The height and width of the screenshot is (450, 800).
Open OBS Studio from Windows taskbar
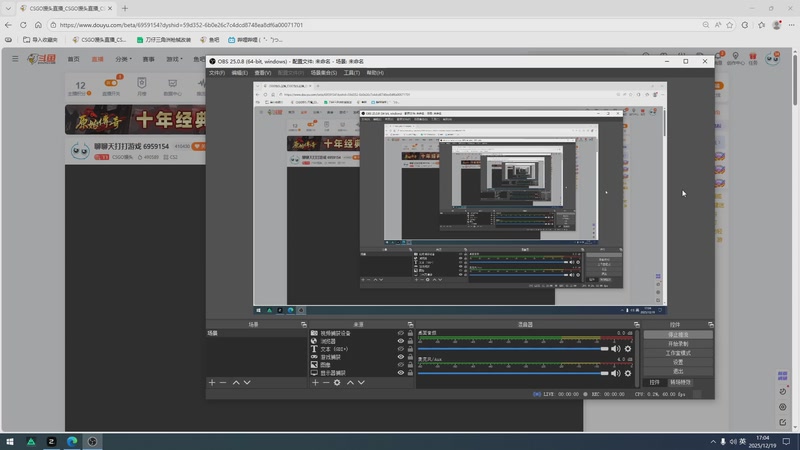(92, 441)
